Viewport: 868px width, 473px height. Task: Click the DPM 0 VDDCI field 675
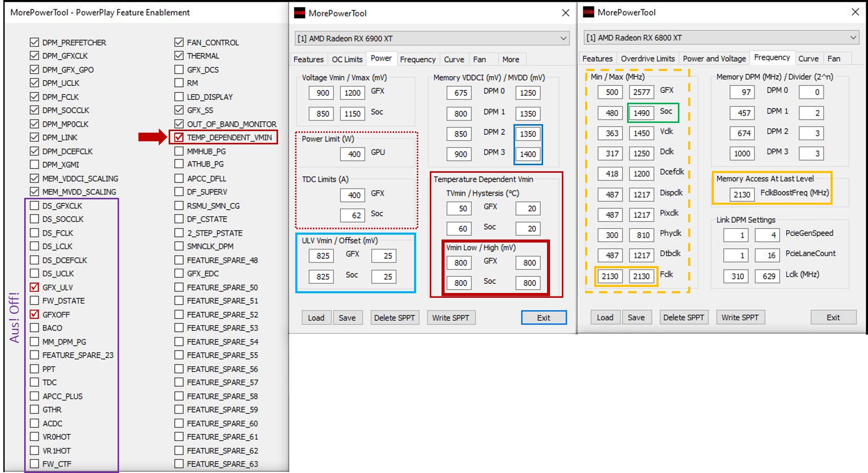click(459, 93)
